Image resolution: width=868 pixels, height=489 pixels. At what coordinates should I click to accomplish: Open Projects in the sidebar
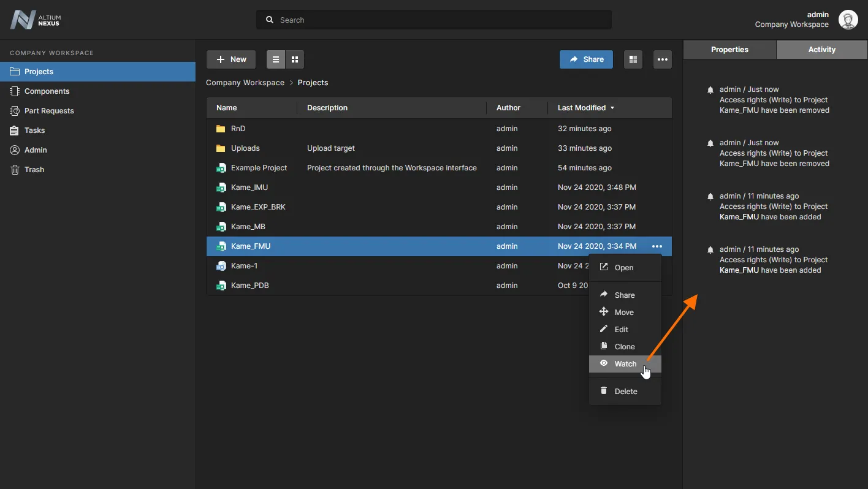97,72
